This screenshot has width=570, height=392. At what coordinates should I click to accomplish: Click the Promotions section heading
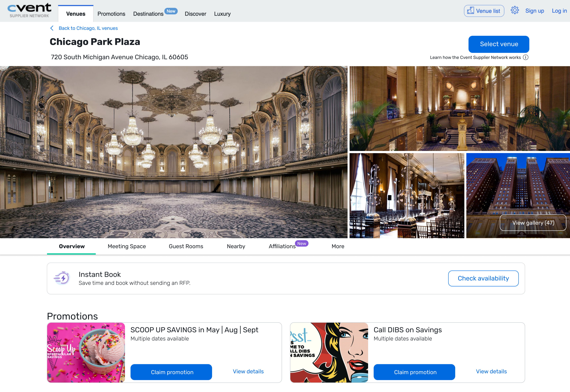click(x=72, y=316)
